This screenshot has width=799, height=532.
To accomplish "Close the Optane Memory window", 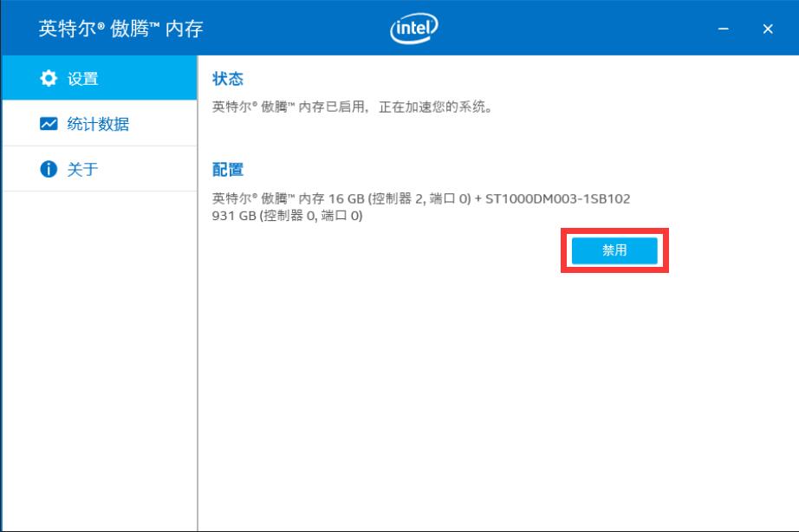I will click(768, 29).
